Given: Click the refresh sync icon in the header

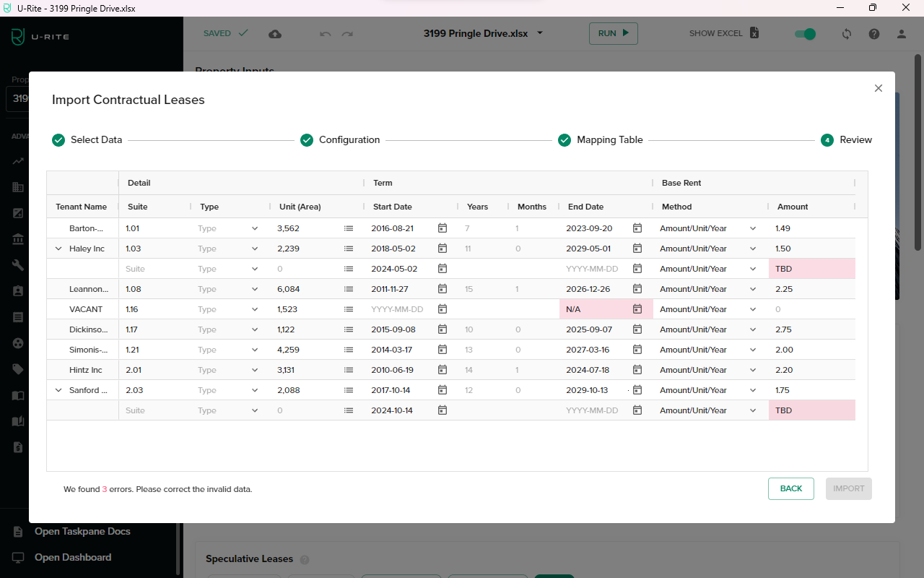Looking at the screenshot, I should (847, 34).
